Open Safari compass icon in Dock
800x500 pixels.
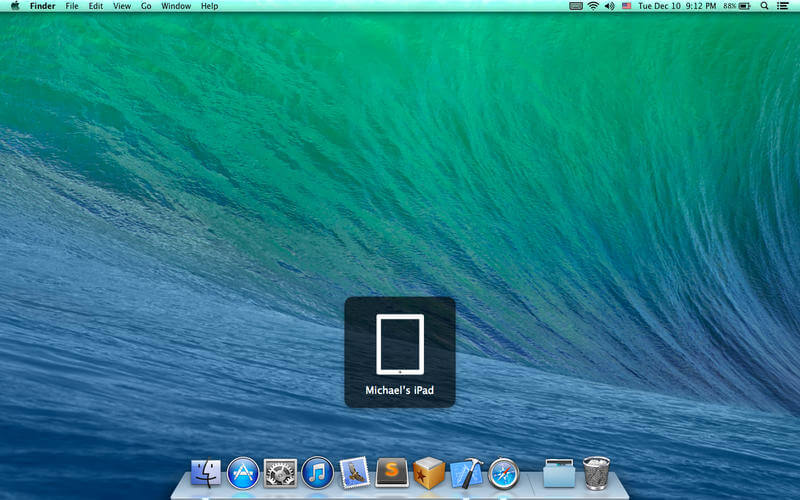[504, 473]
